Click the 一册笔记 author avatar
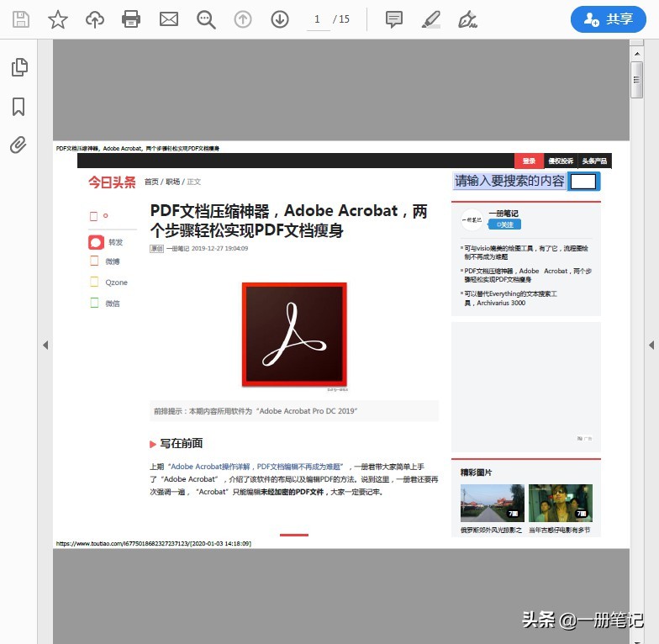The width and height of the screenshot is (659, 644). [472, 219]
